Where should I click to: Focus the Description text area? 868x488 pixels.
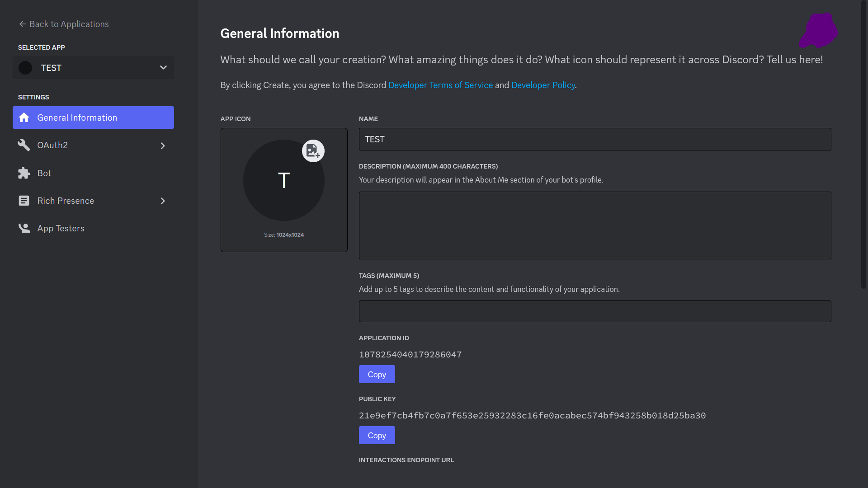(x=594, y=225)
